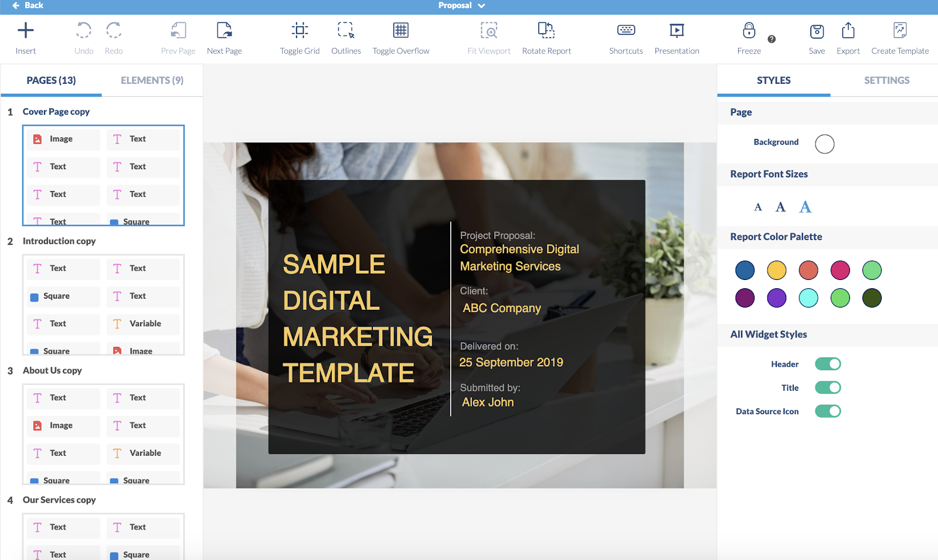The height and width of the screenshot is (560, 938).
Task: Go to the Next Page
Action: click(x=225, y=39)
